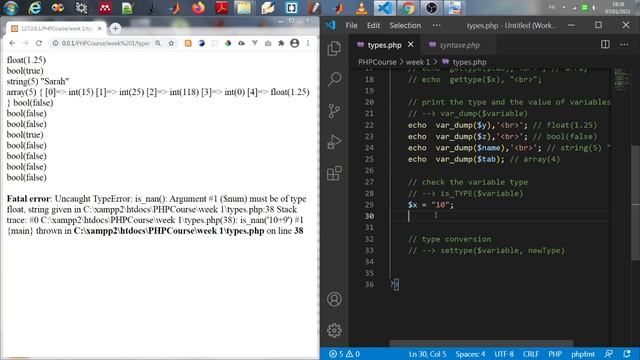Click the site information icon in address bar
The image size is (640, 360).
(x=55, y=43)
